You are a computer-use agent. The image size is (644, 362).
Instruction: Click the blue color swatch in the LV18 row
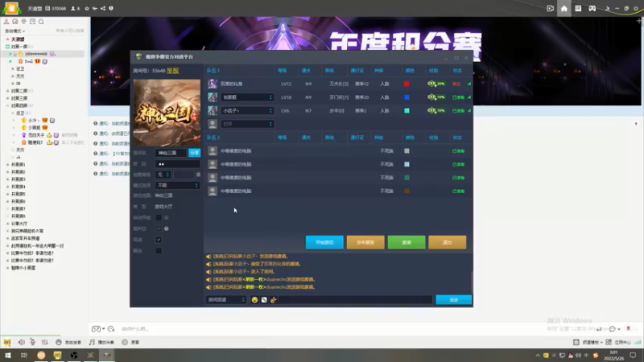407,97
